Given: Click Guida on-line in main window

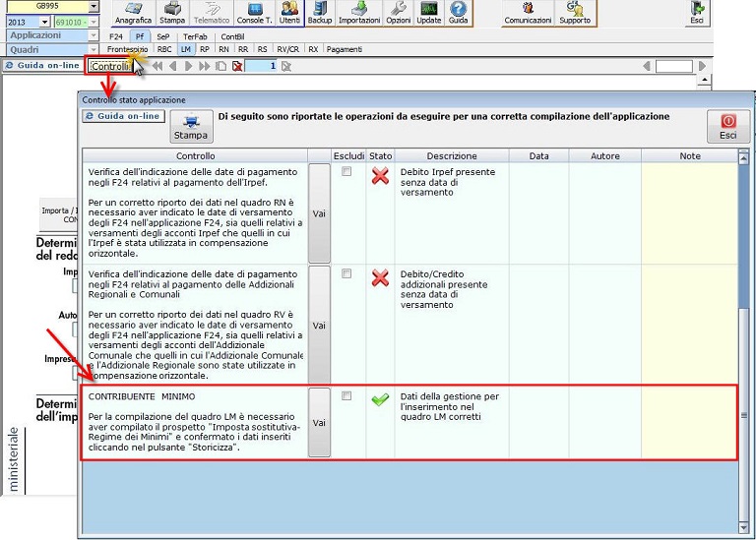Looking at the screenshot, I should pyautogui.click(x=42, y=66).
